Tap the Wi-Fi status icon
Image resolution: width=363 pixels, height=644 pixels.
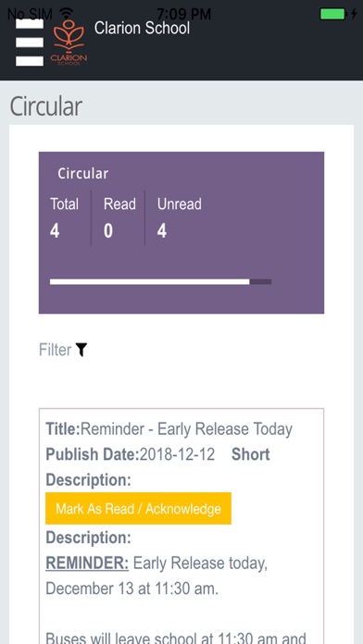tap(66, 14)
